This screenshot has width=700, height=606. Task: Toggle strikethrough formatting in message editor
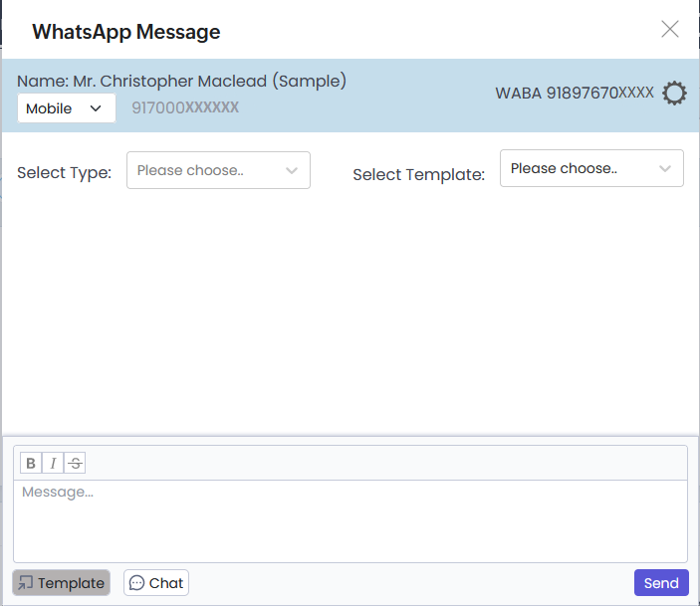pyautogui.click(x=75, y=463)
